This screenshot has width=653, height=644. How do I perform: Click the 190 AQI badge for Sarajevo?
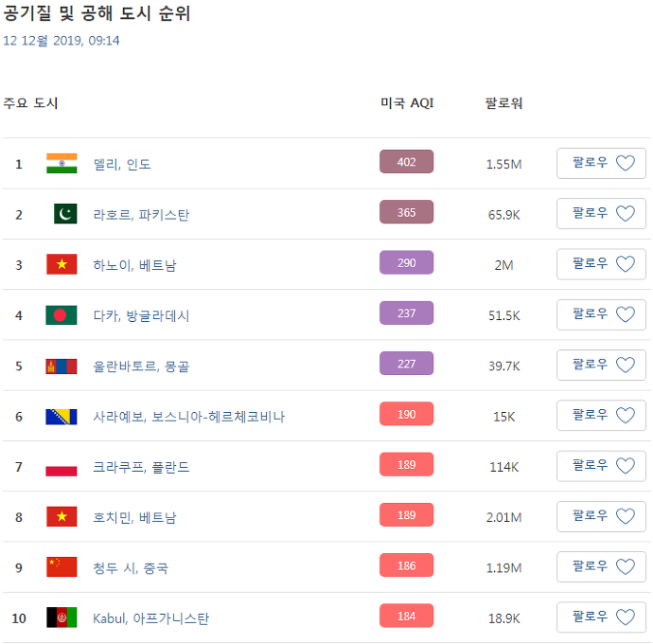tap(406, 414)
